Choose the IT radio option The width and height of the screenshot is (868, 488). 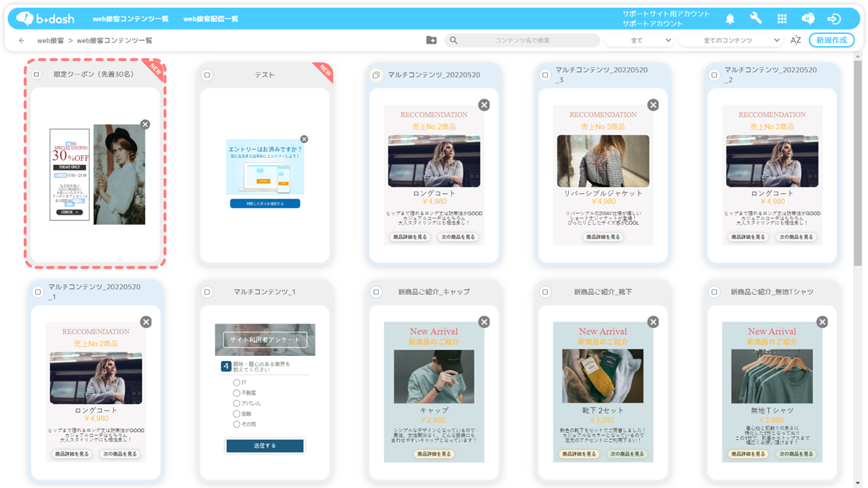(x=236, y=383)
